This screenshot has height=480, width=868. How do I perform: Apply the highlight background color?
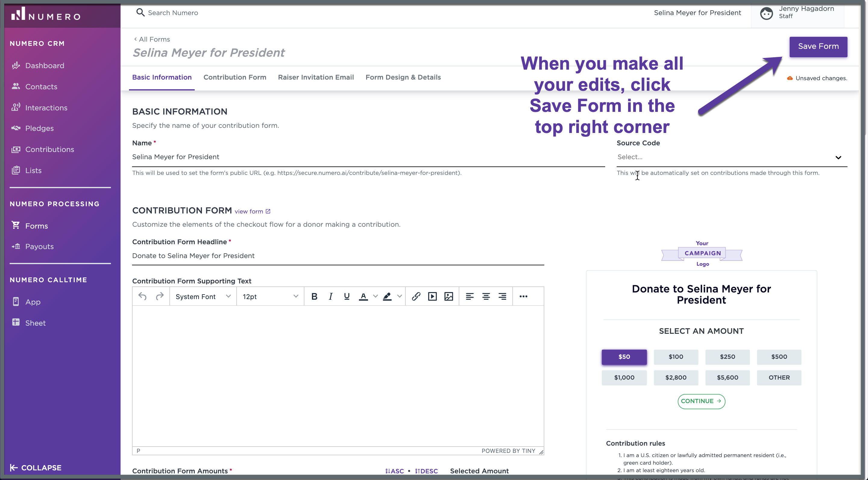[x=387, y=297]
